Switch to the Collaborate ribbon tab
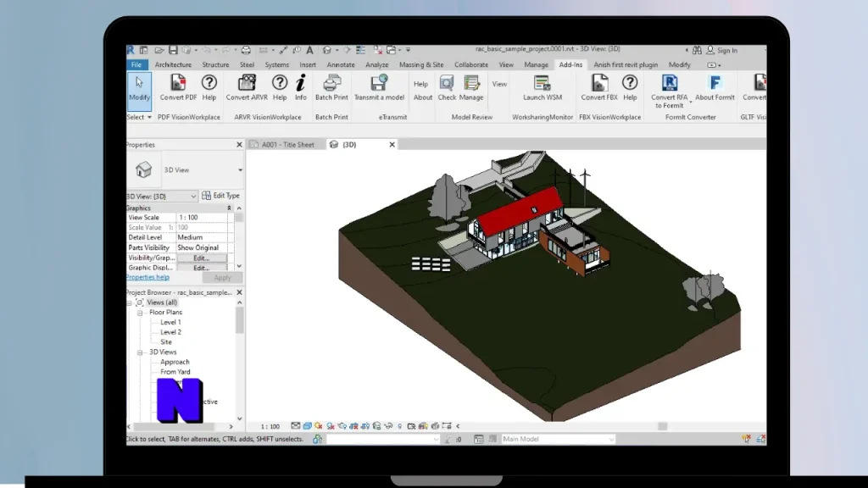Image resolution: width=868 pixels, height=488 pixels. 471,64
